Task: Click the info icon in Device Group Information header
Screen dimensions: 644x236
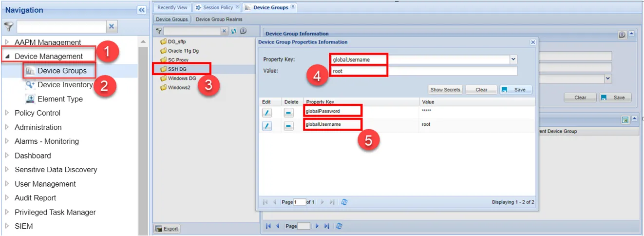Action: coord(622,35)
